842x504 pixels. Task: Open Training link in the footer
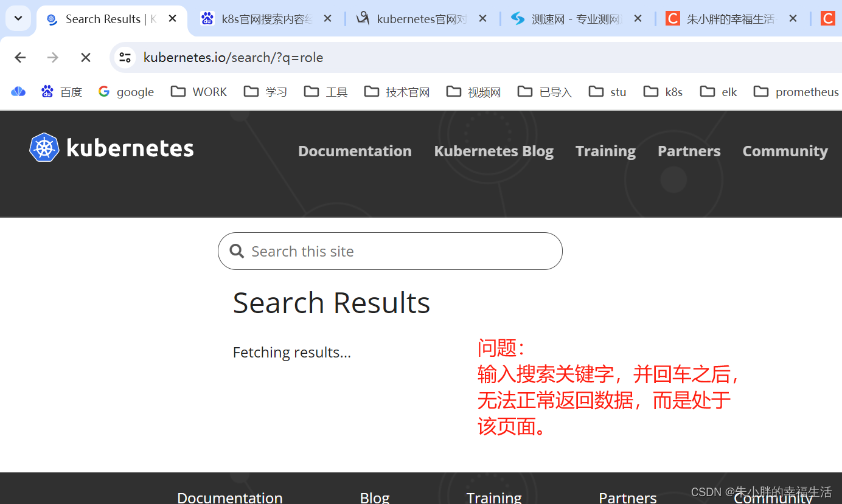(494, 497)
